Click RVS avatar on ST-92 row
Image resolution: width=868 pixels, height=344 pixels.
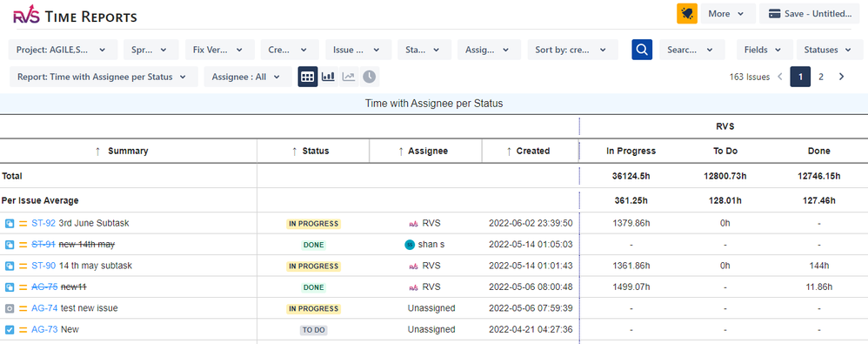click(x=413, y=224)
